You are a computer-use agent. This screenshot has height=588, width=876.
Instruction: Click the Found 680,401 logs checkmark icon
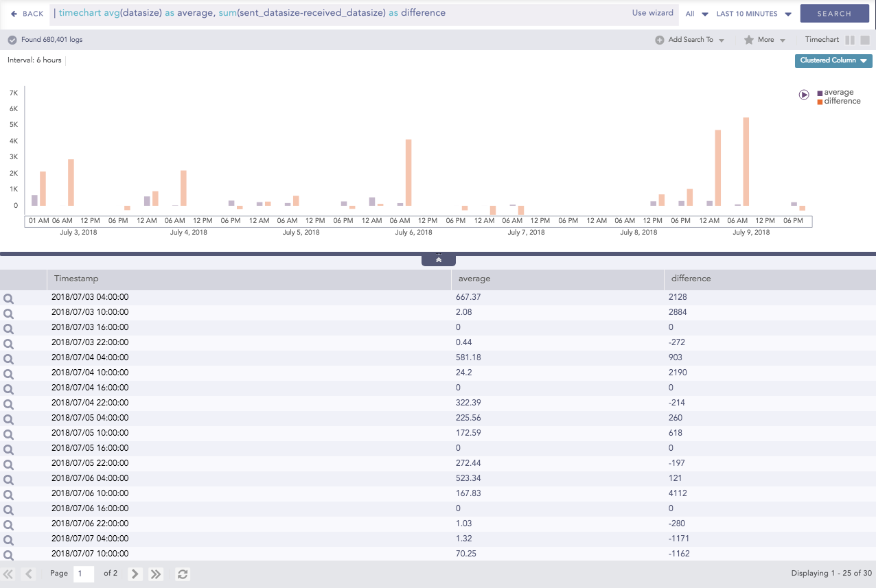(12, 39)
